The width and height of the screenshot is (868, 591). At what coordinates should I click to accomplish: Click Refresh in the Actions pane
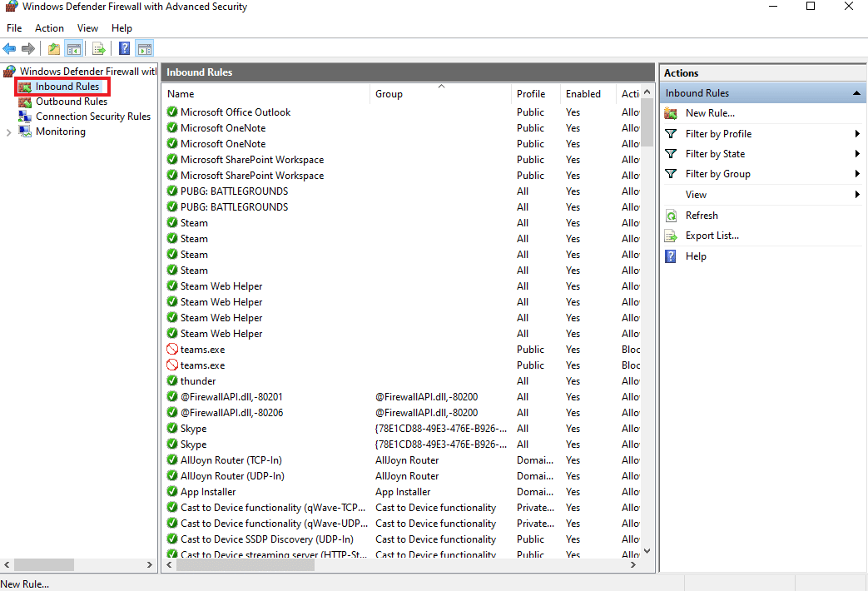(x=702, y=216)
